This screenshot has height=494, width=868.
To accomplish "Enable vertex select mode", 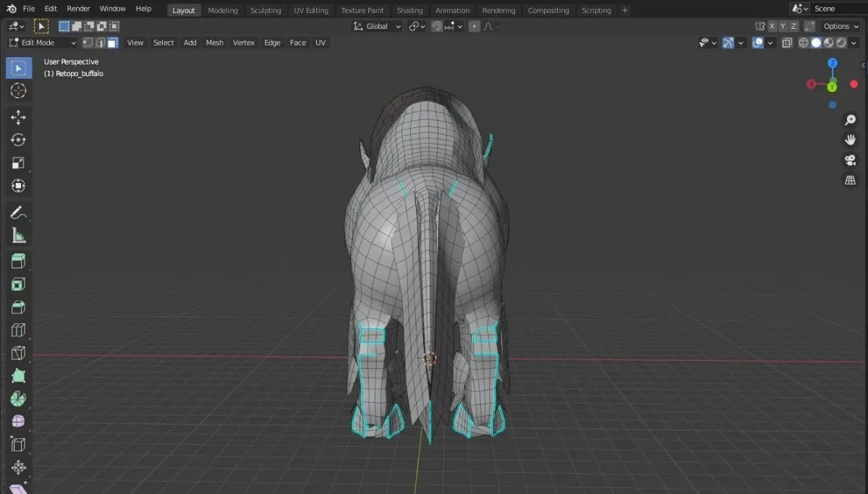I will point(88,43).
